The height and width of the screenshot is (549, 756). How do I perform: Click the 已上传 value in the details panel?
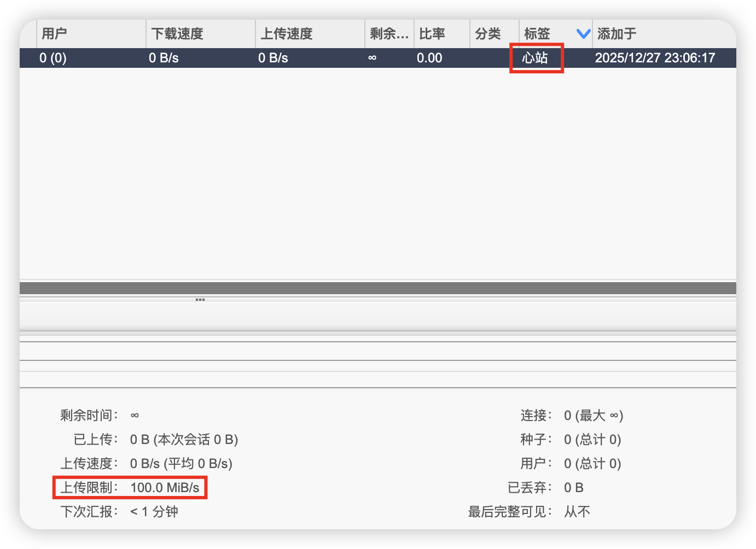pos(184,440)
